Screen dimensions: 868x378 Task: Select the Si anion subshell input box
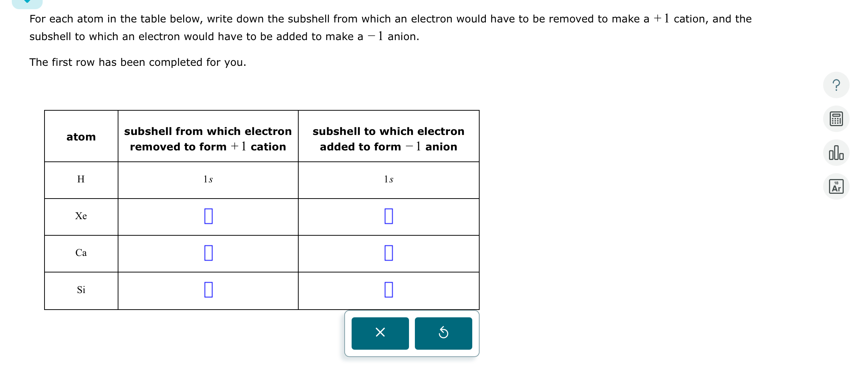tap(388, 290)
